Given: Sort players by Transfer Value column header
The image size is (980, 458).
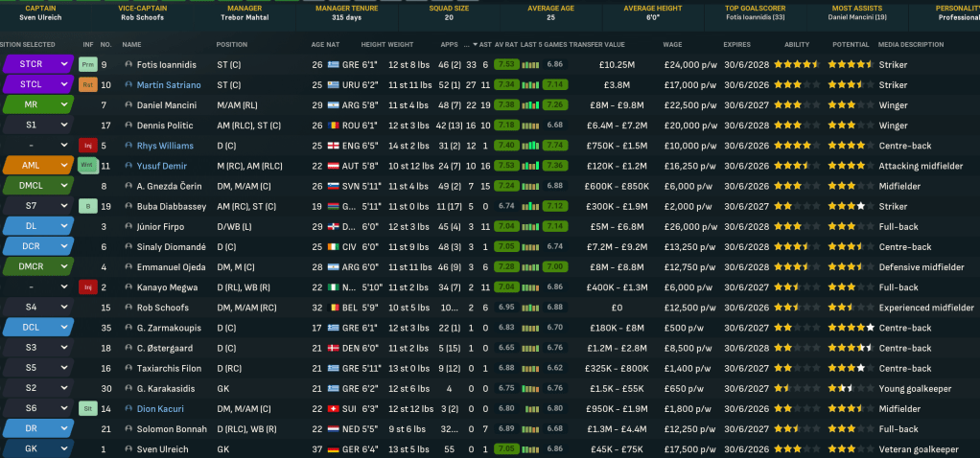Looking at the screenshot, I should point(596,44).
